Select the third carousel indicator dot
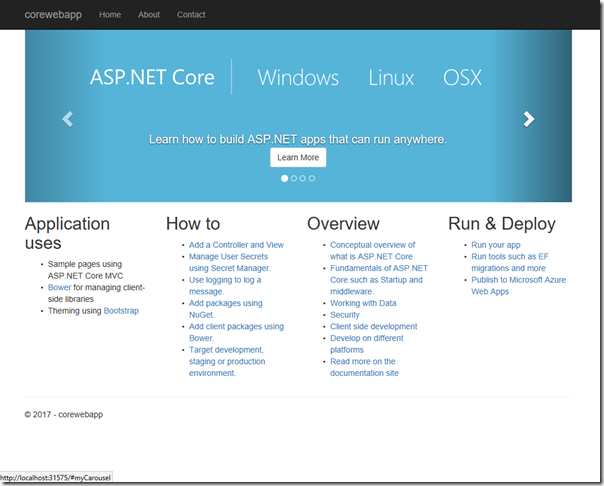 tap(303, 178)
